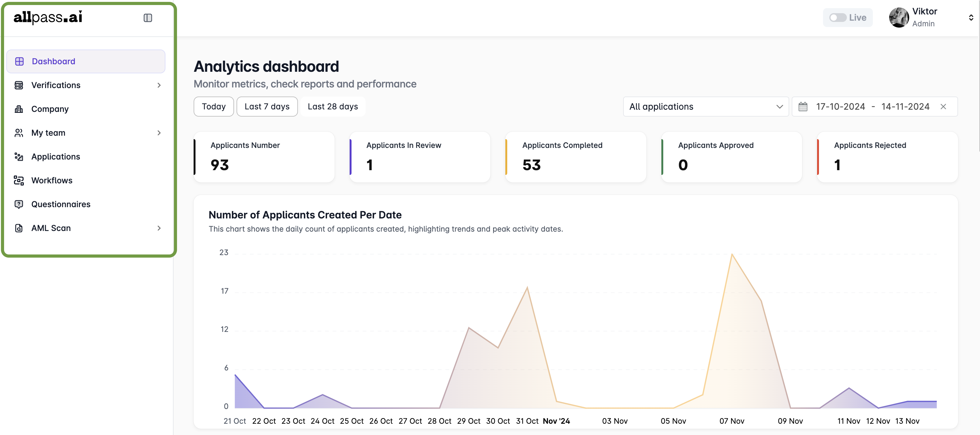The image size is (980, 435).
Task: Select the Today filter button
Action: 213,107
